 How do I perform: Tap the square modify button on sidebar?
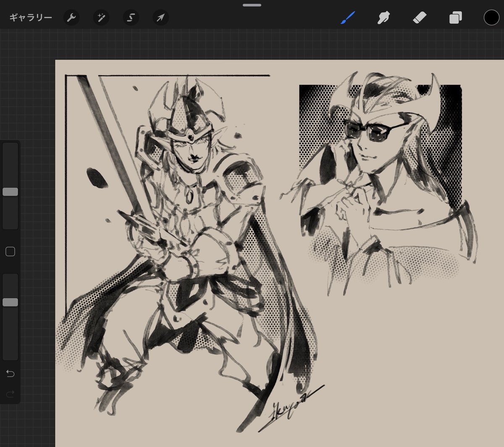point(10,252)
